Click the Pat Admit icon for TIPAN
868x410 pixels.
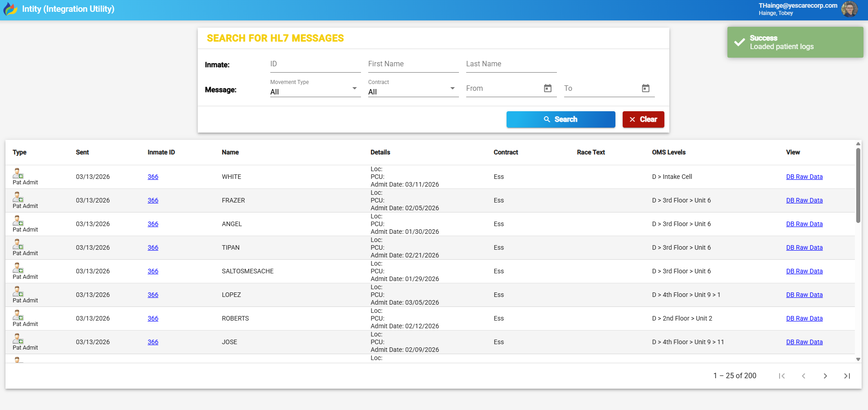(18, 244)
